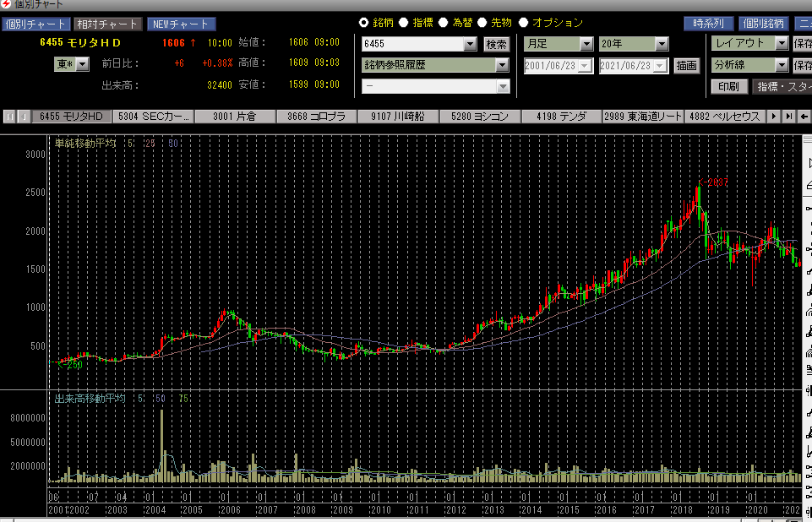Click the app icon in title bar
Image resolution: width=812 pixels, height=522 pixels.
7,5
